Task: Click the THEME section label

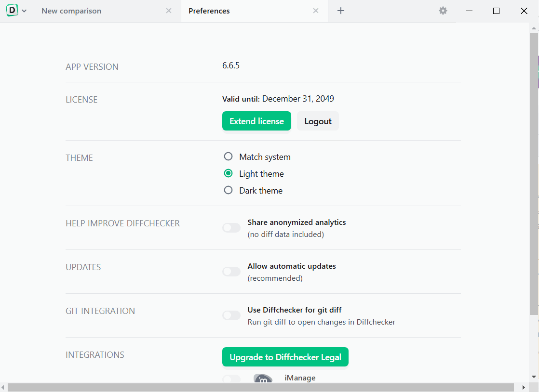Action: pos(80,158)
